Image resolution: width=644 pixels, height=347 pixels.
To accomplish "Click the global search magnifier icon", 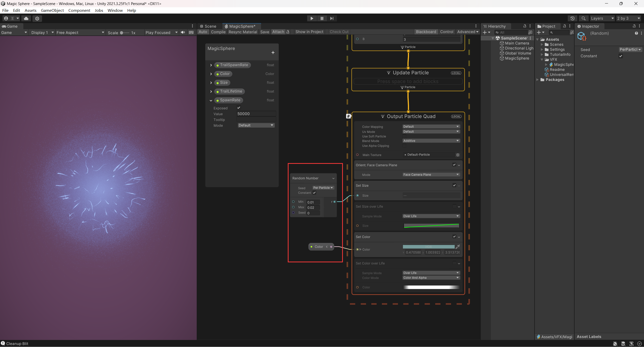I will [x=583, y=18].
